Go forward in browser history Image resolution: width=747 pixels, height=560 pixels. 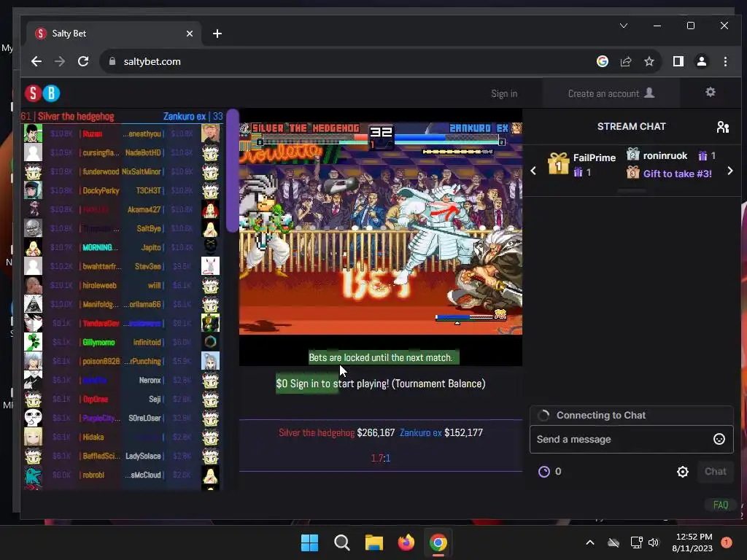tap(60, 61)
